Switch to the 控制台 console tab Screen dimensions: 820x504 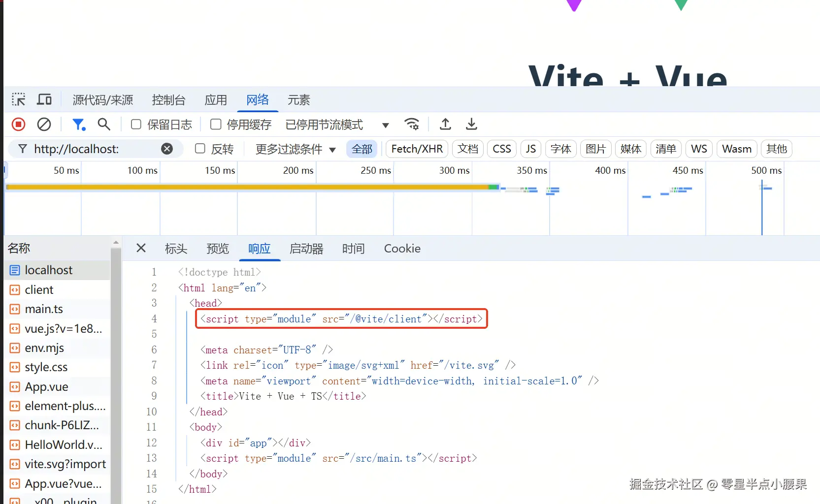(x=168, y=99)
